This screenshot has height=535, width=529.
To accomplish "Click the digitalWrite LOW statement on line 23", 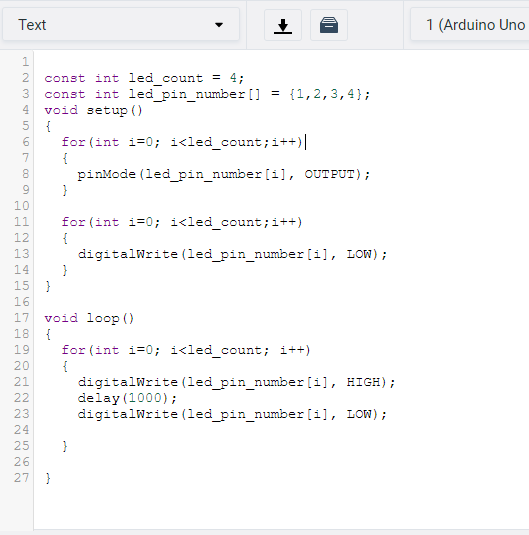I will pos(232,414).
